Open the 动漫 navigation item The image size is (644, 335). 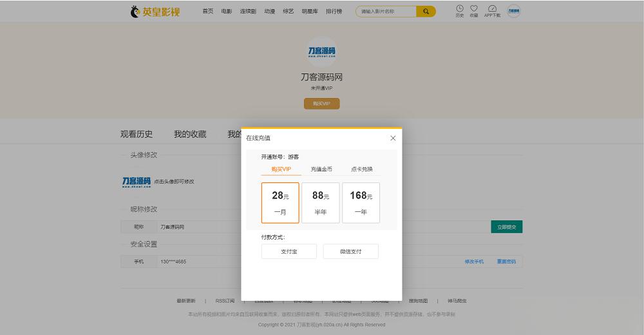(x=270, y=12)
